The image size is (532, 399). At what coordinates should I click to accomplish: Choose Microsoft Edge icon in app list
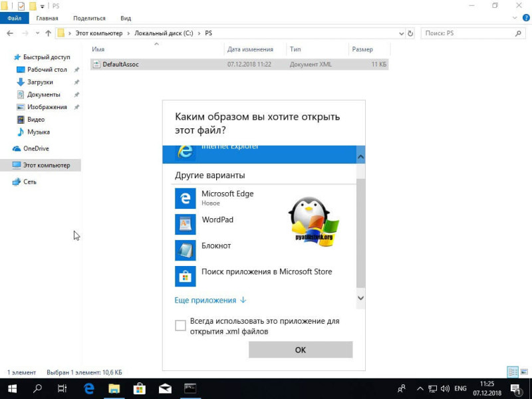click(185, 198)
